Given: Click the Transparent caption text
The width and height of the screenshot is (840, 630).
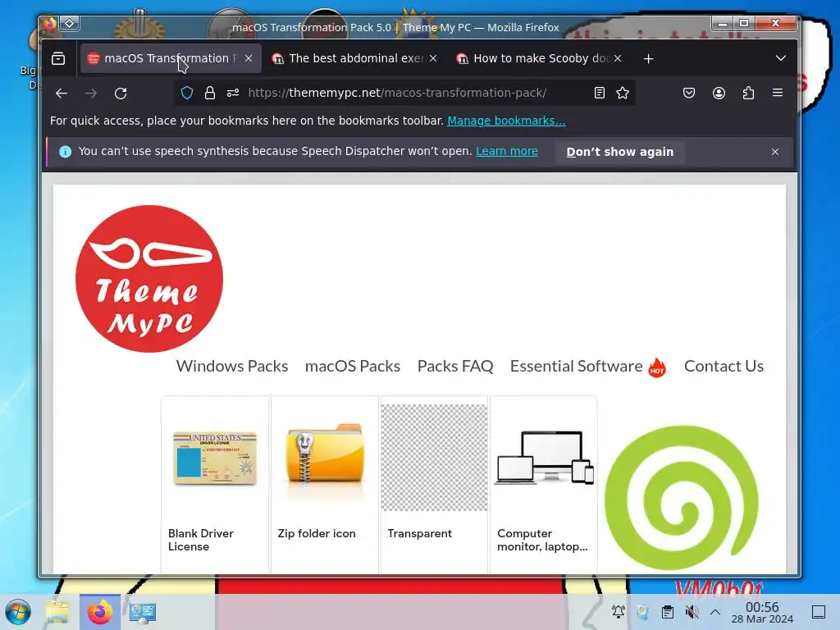Looking at the screenshot, I should [x=419, y=533].
